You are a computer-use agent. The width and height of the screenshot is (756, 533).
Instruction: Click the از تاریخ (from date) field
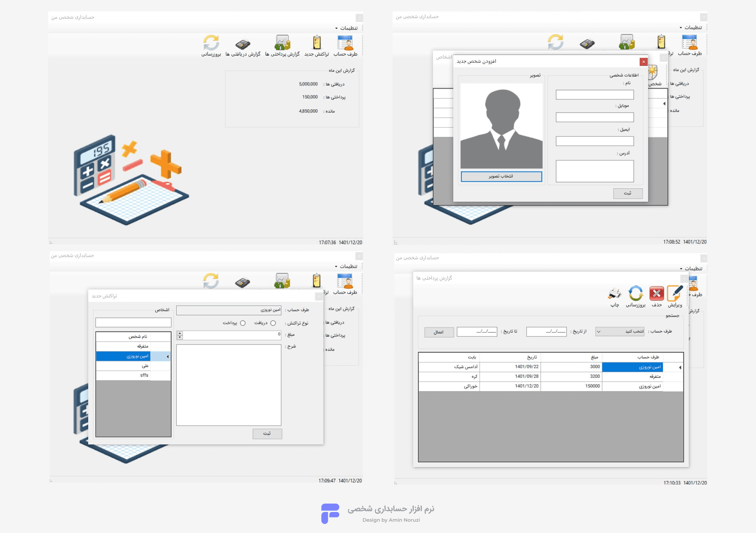point(546,332)
